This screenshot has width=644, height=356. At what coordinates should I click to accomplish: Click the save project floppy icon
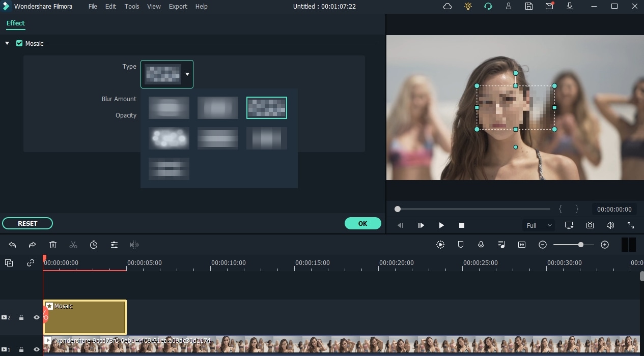(529, 6)
